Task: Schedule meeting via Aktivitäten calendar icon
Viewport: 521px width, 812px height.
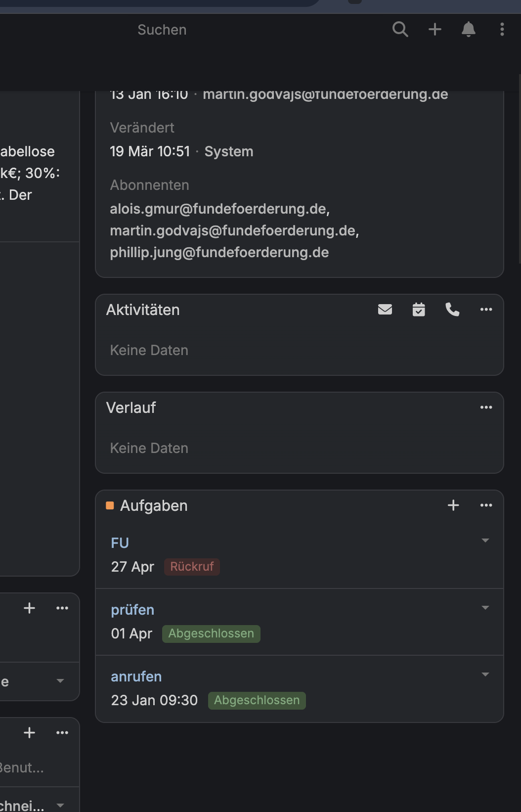Action: pyautogui.click(x=419, y=310)
